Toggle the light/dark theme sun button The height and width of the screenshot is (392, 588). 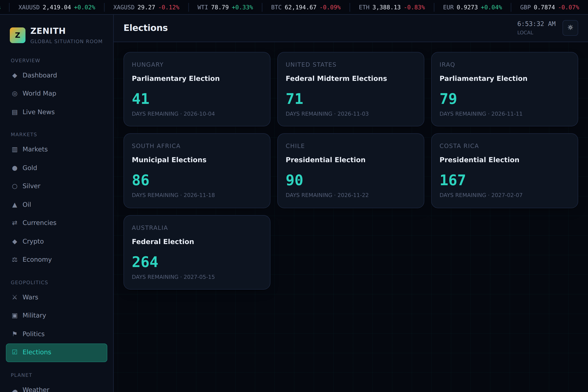[x=570, y=28]
